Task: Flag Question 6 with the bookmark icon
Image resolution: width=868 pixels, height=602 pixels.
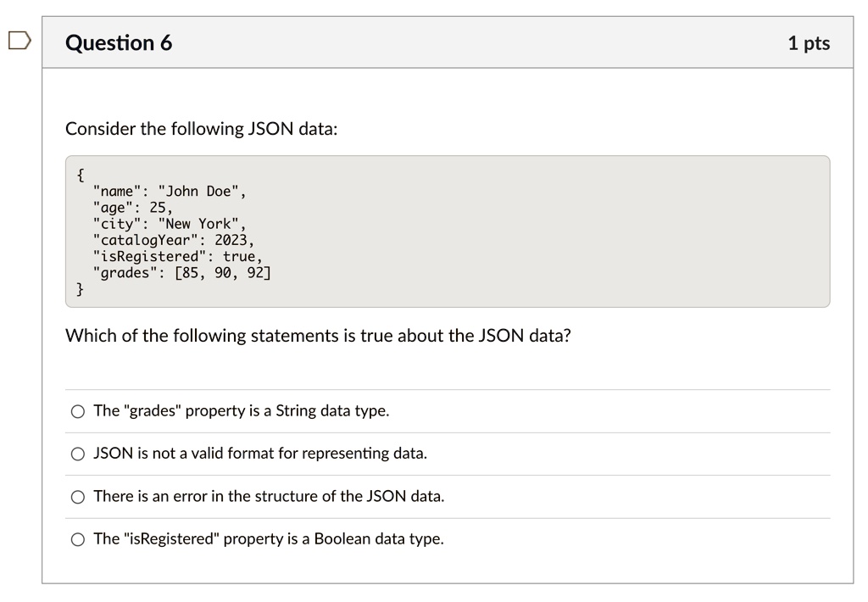Action: 19,41
